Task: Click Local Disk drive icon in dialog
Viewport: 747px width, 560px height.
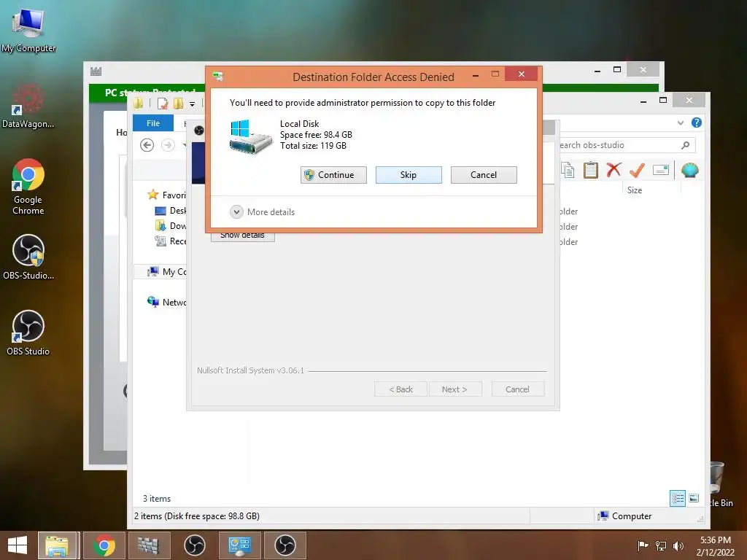Action: pyautogui.click(x=250, y=136)
